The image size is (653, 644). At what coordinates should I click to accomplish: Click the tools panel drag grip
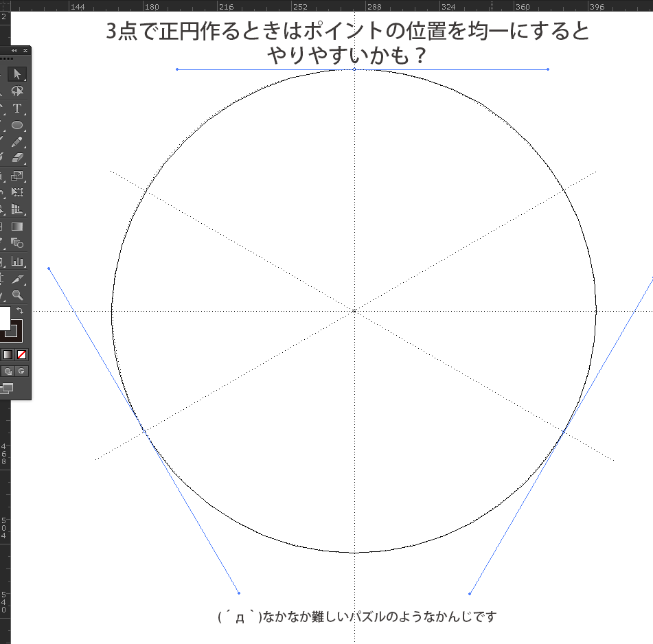click(x=7, y=58)
